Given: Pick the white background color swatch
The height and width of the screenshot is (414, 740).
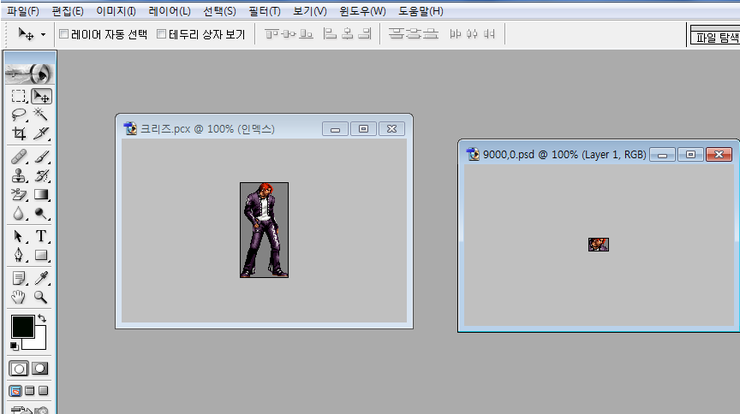Looking at the screenshot, I should point(39,342).
